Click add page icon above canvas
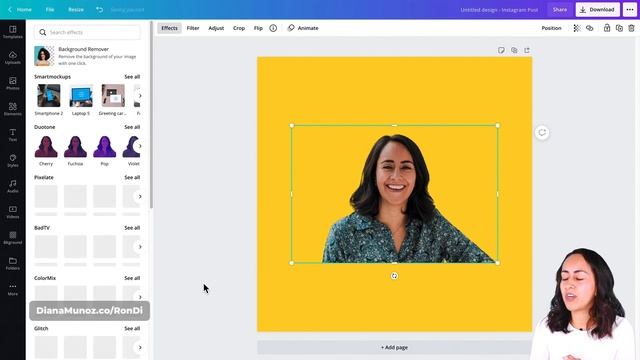Screen dimensions: 640x360 pyautogui.click(x=527, y=50)
